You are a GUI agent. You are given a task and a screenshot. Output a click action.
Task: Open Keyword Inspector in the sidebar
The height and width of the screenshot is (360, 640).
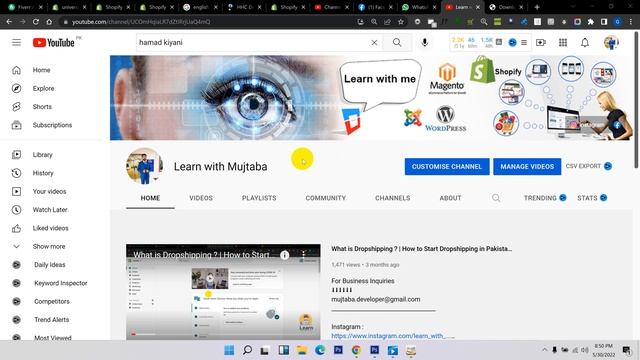pyautogui.click(x=60, y=283)
